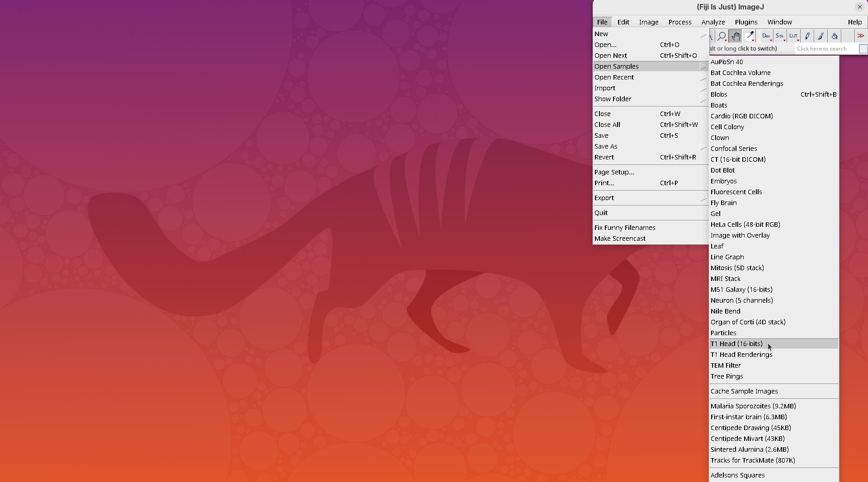The height and width of the screenshot is (482, 868).
Task: Open the Blobs sample image
Action: tap(719, 94)
